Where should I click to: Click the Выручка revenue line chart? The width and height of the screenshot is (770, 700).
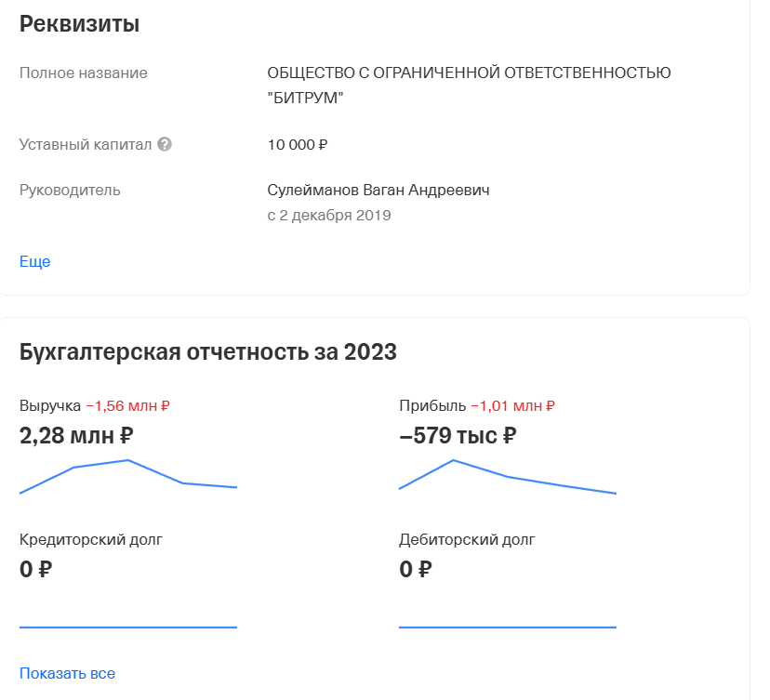[128, 476]
